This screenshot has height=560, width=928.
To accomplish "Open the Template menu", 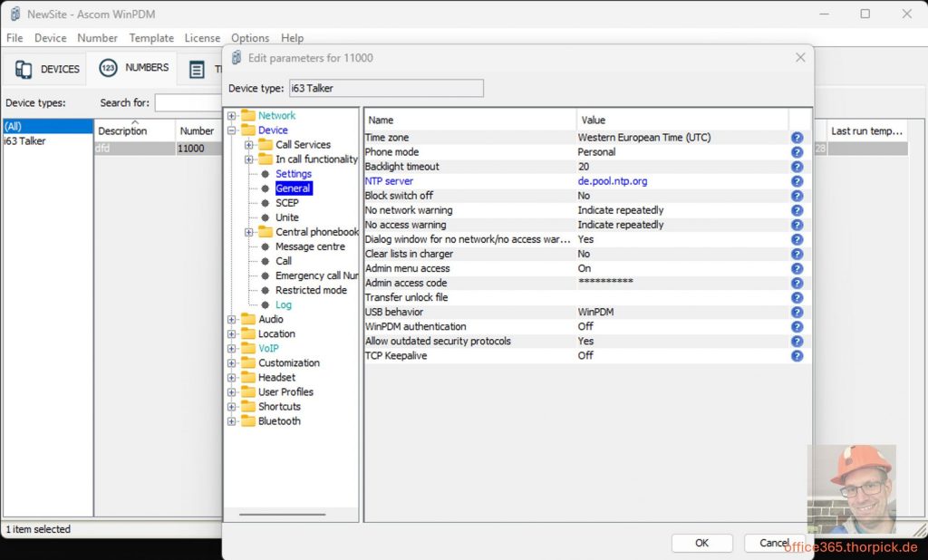I will pos(151,38).
